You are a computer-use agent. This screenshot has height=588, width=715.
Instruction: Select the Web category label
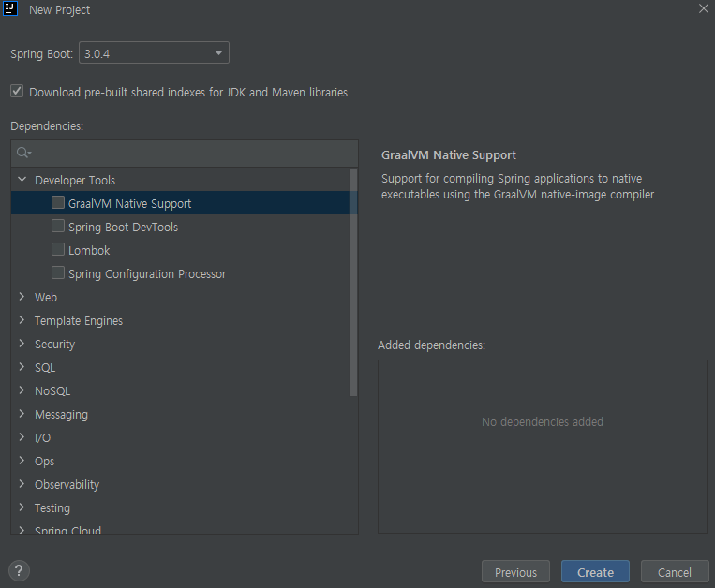[46, 298]
